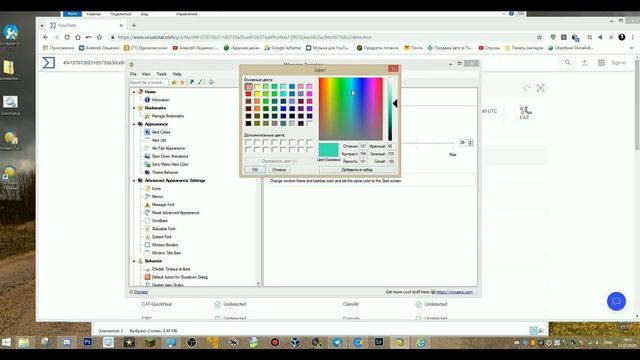Open a new browser tab
This screenshot has height=360, width=640.
pos(133,25)
